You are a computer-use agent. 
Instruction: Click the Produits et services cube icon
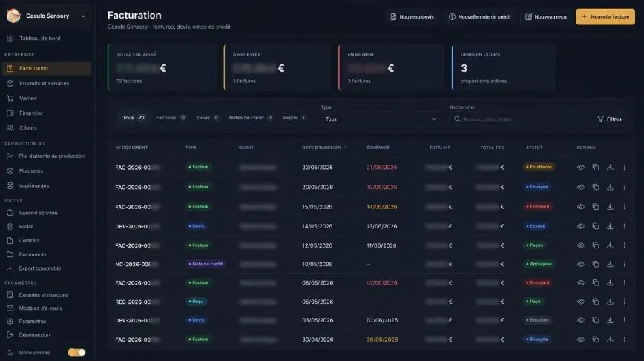pyautogui.click(x=10, y=83)
